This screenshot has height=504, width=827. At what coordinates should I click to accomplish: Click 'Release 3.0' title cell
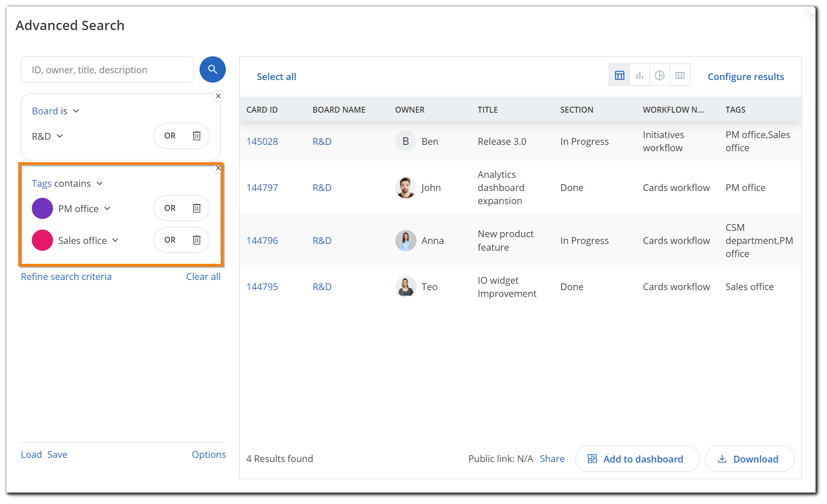[x=502, y=141]
